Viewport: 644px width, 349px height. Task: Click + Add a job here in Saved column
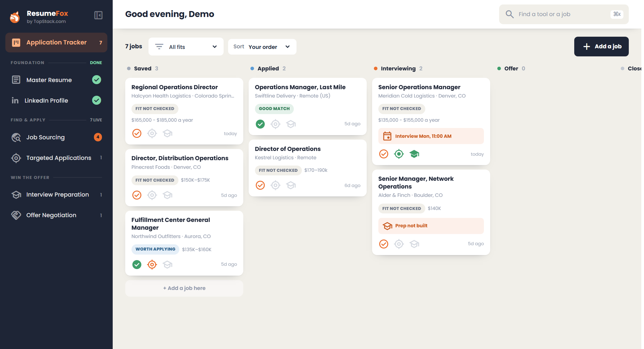(184, 288)
